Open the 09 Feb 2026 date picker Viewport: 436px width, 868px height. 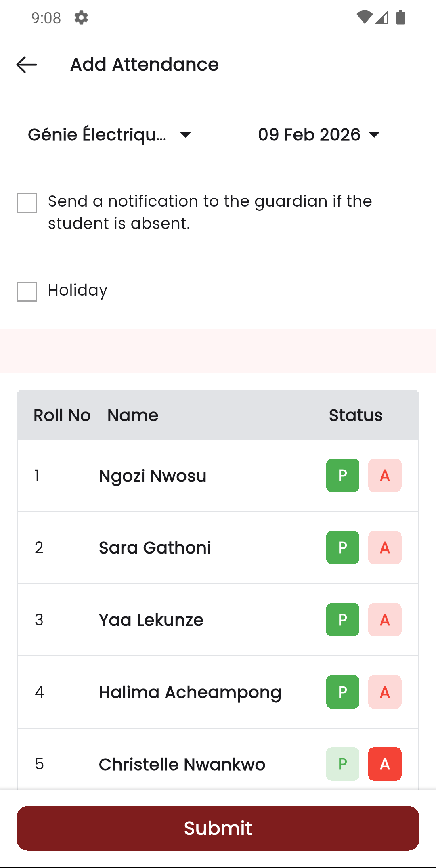pyautogui.click(x=309, y=135)
